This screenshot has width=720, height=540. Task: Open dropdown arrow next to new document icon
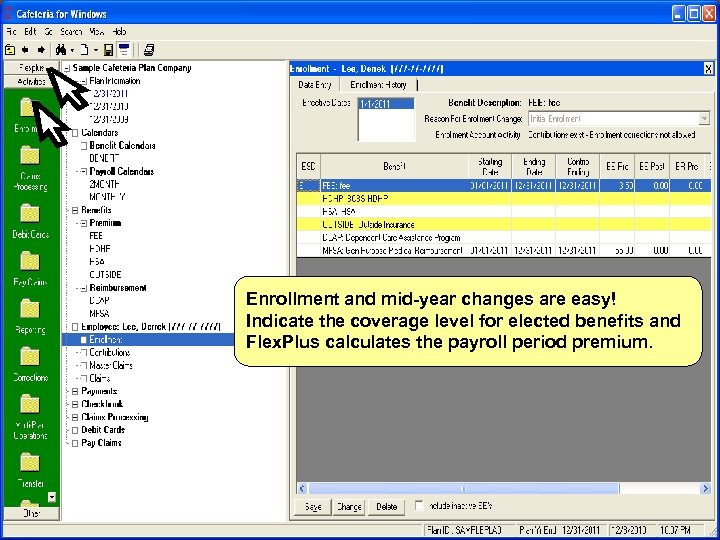pos(96,50)
